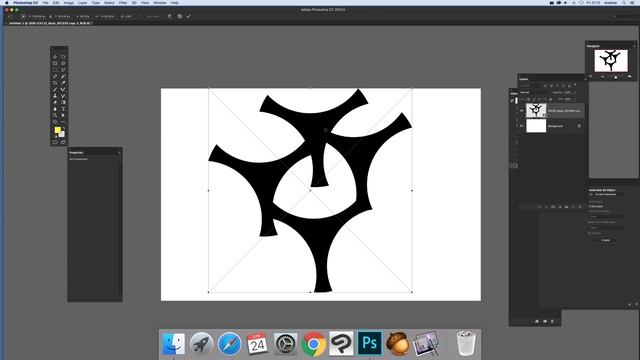Select the Background layer thumbnail
Image resolution: width=640 pixels, height=360 pixels.
pyautogui.click(x=536, y=126)
